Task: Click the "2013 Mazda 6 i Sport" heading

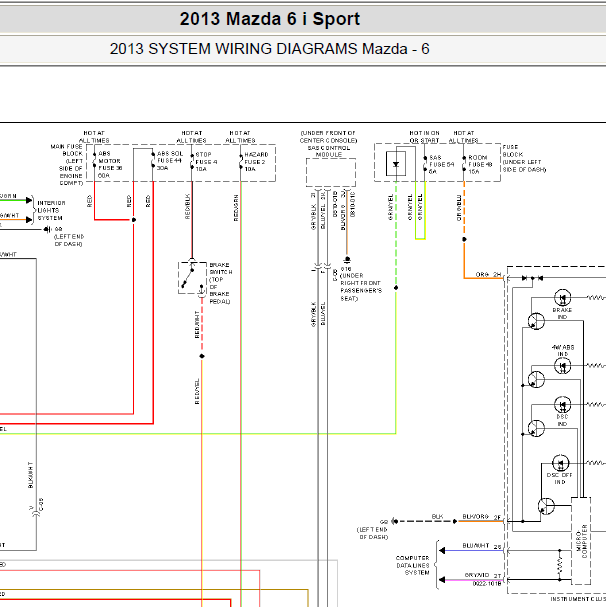Action: point(270,19)
